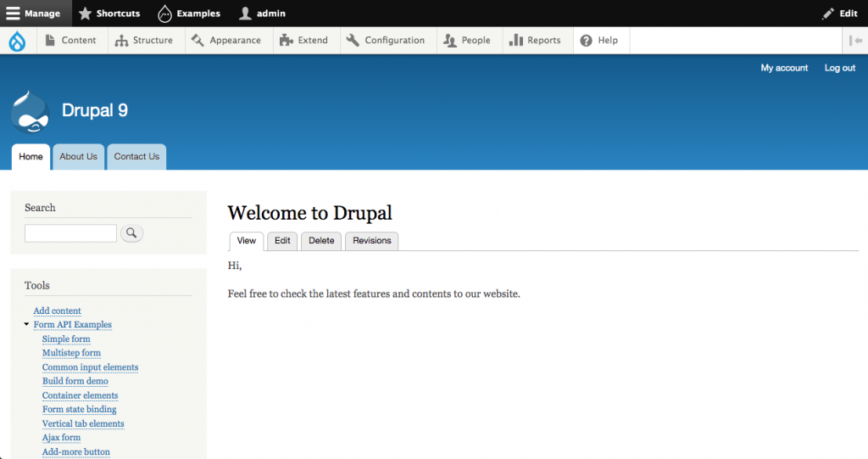Open the Build form demo link
This screenshot has height=459, width=868.
pyautogui.click(x=75, y=382)
